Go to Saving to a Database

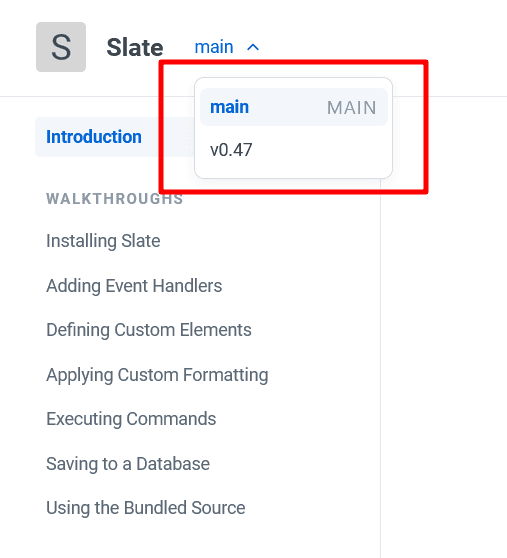point(128,464)
